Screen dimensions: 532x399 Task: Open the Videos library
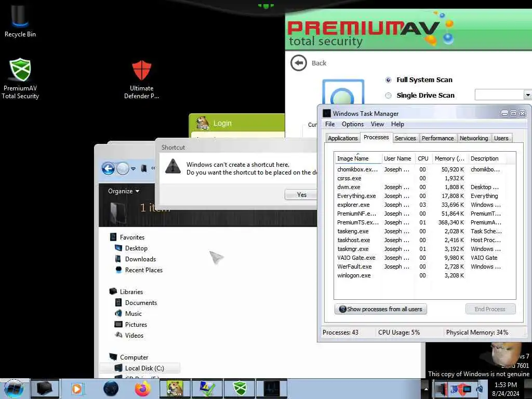tap(134, 335)
